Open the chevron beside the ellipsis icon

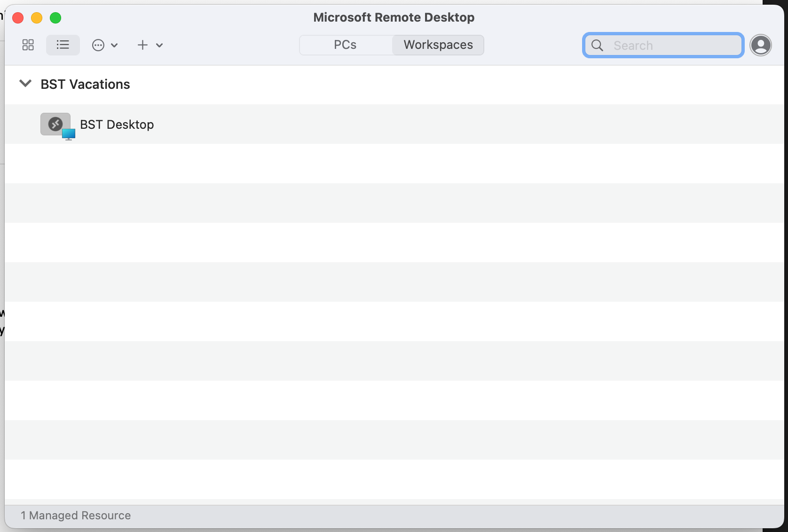tap(114, 45)
